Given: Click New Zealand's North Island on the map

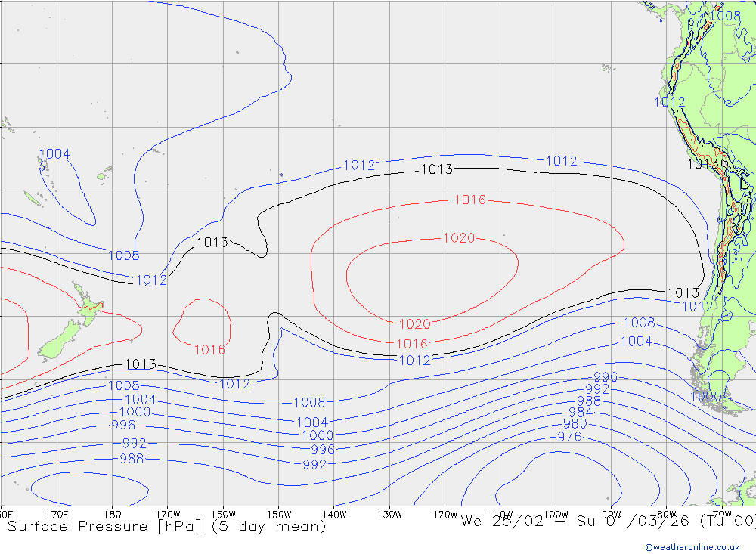Looking at the screenshot, I should pyautogui.click(x=88, y=305).
